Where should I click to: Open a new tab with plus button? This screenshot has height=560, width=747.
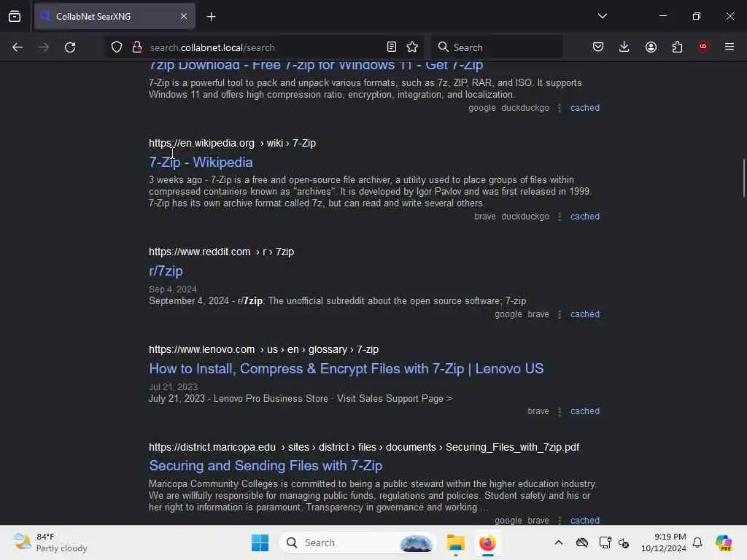[211, 17]
